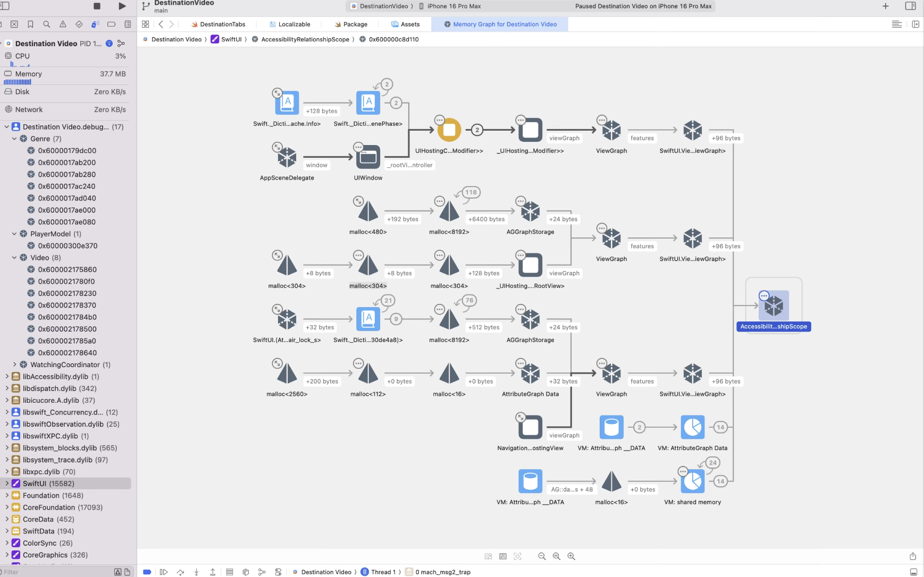Expand the WatchingCoordinator group
Viewport: 924px width, 577px height.
(14, 364)
